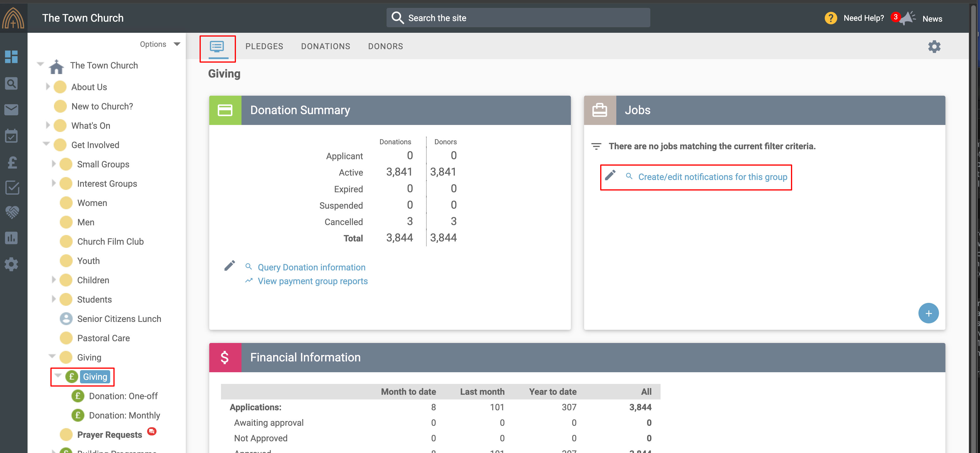Open the handshake icon in sidebar
The width and height of the screenshot is (980, 453).
click(x=11, y=212)
